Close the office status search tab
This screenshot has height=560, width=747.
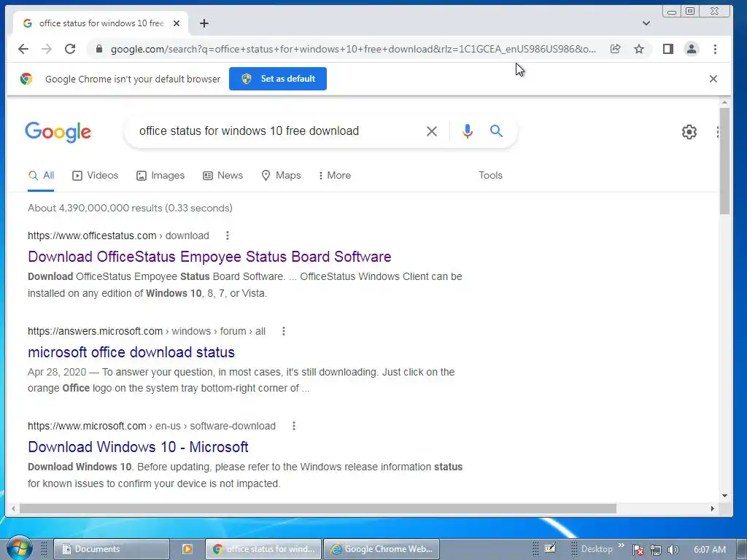pyautogui.click(x=177, y=23)
